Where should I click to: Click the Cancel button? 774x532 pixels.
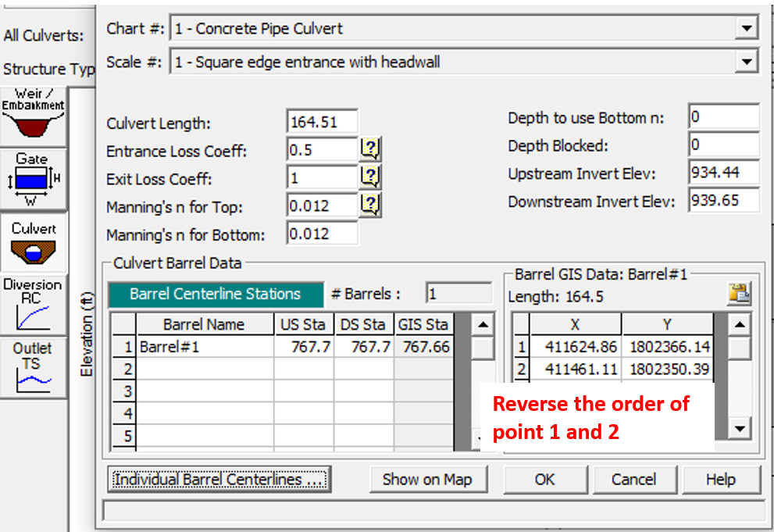tap(634, 479)
